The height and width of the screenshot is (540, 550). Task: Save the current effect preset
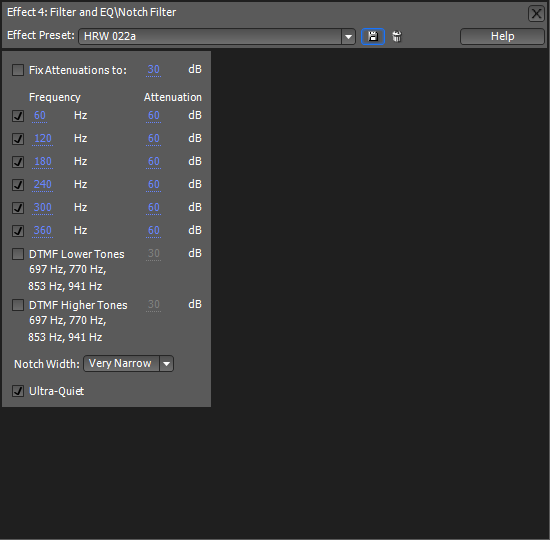373,36
